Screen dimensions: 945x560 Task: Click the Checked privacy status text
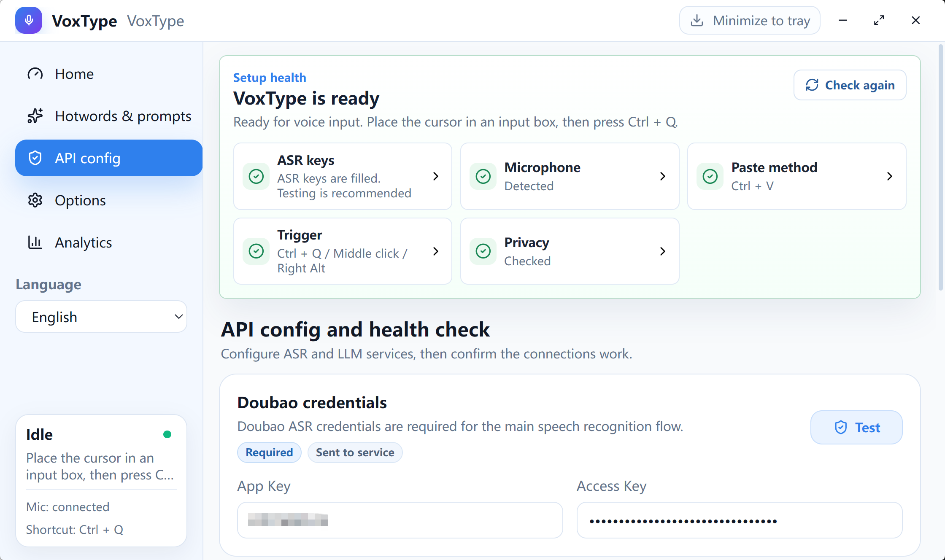pyautogui.click(x=527, y=261)
